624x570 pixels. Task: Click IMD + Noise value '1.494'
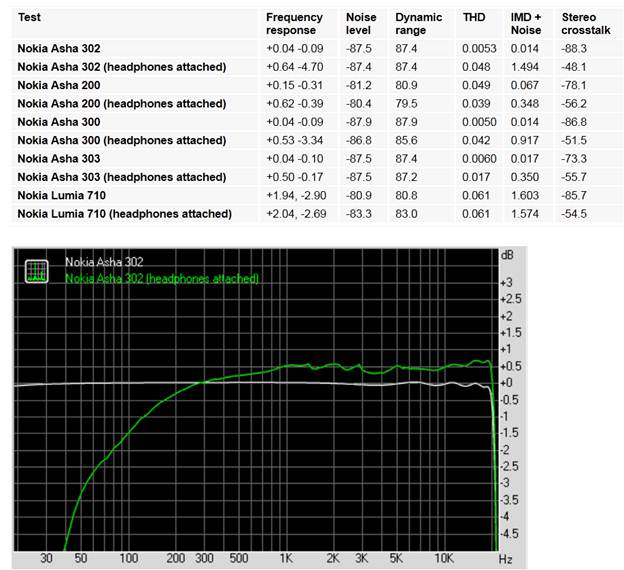(525, 67)
